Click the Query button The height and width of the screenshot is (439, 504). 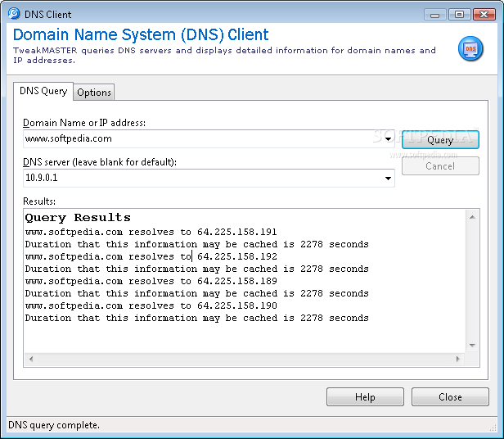click(x=440, y=140)
